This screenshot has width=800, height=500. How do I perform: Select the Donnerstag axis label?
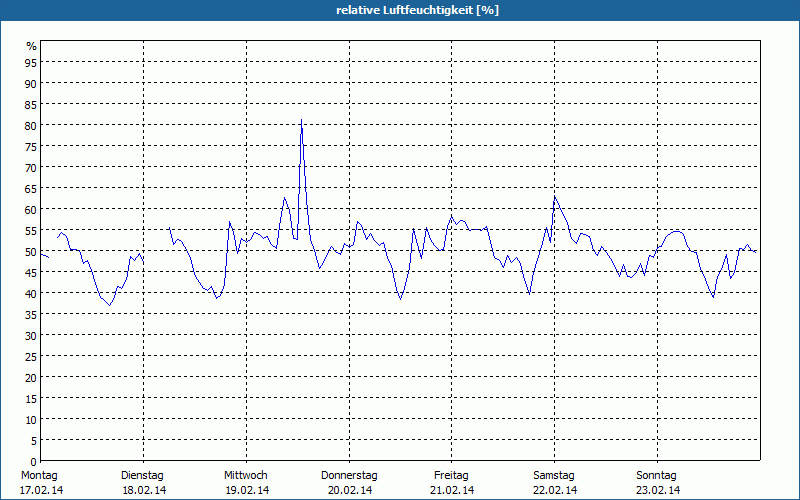(349, 475)
